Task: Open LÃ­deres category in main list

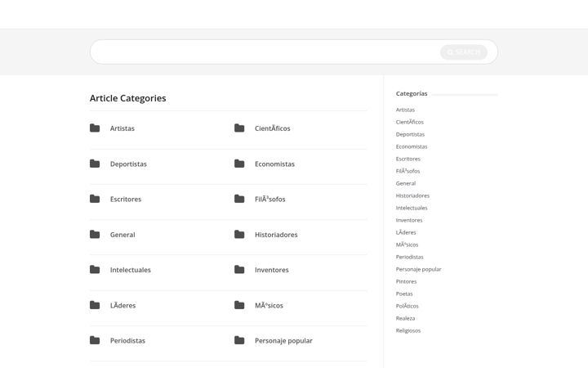Action: tap(123, 306)
